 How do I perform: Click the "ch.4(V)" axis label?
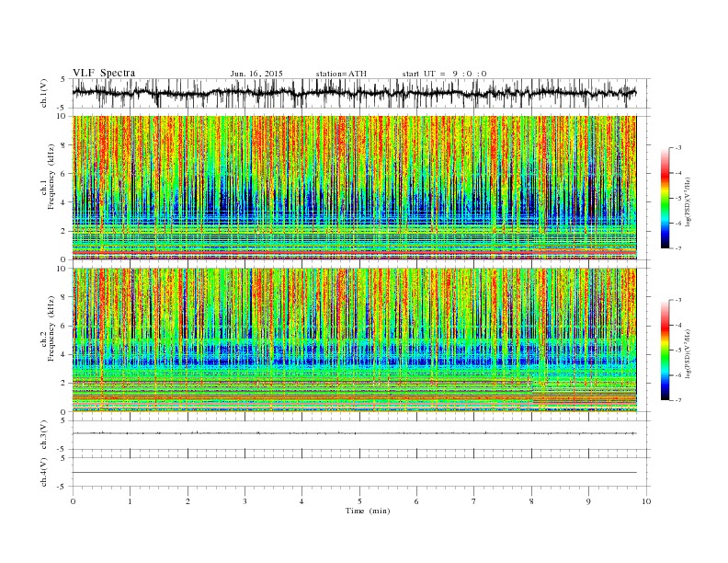pos(44,472)
